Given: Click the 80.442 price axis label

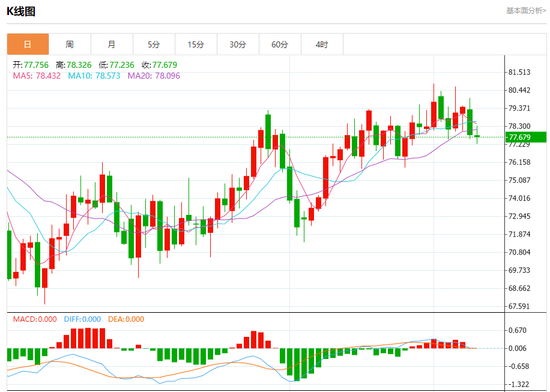Looking at the screenshot, I should [519, 90].
